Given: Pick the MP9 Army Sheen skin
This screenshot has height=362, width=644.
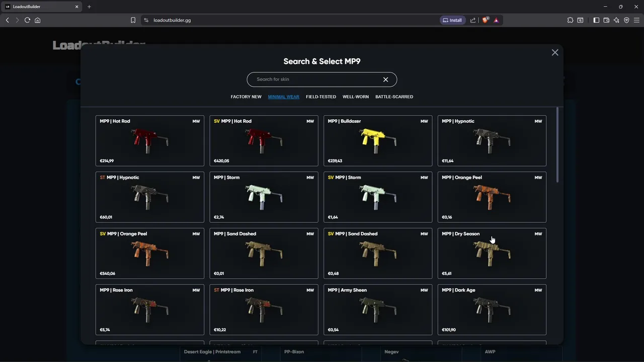Looking at the screenshot, I should (378, 310).
